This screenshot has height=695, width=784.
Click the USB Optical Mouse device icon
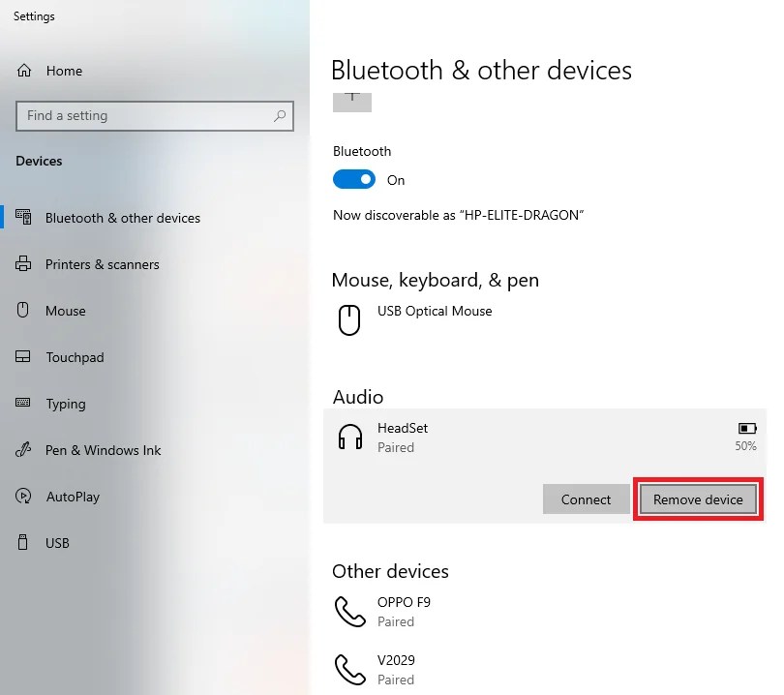(x=348, y=319)
